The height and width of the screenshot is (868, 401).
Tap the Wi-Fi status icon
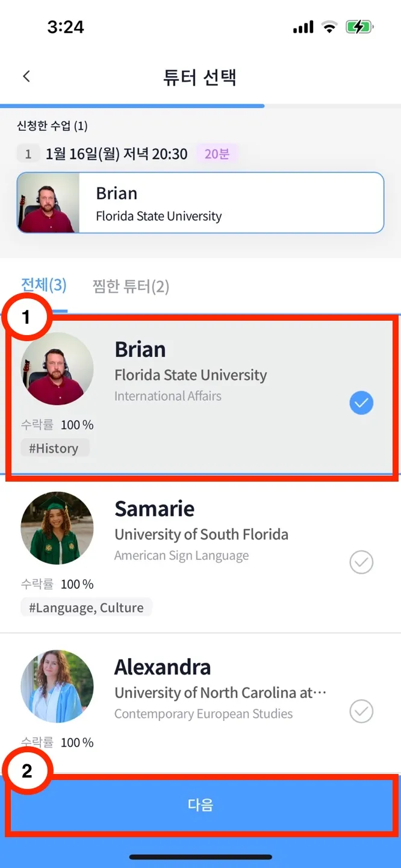tap(329, 27)
